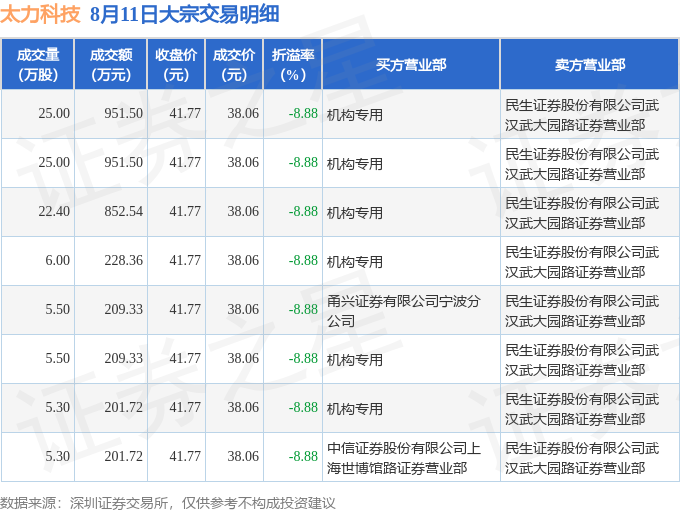The height and width of the screenshot is (512, 680).
Task: Click the 228.36 turnover value
Action: coord(124,260)
